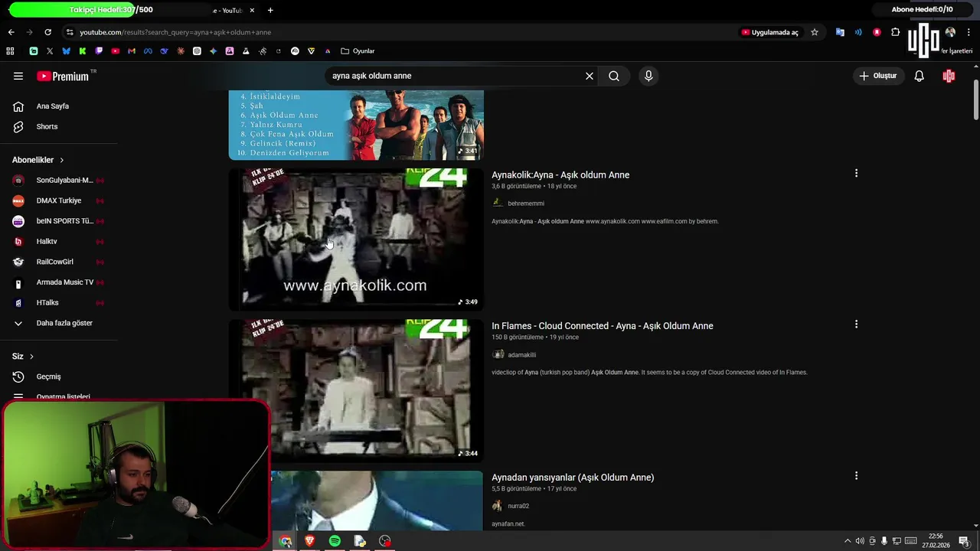
Task: Open the Aynakolik:Ayna - Aşık oldum Anne title
Action: point(560,174)
